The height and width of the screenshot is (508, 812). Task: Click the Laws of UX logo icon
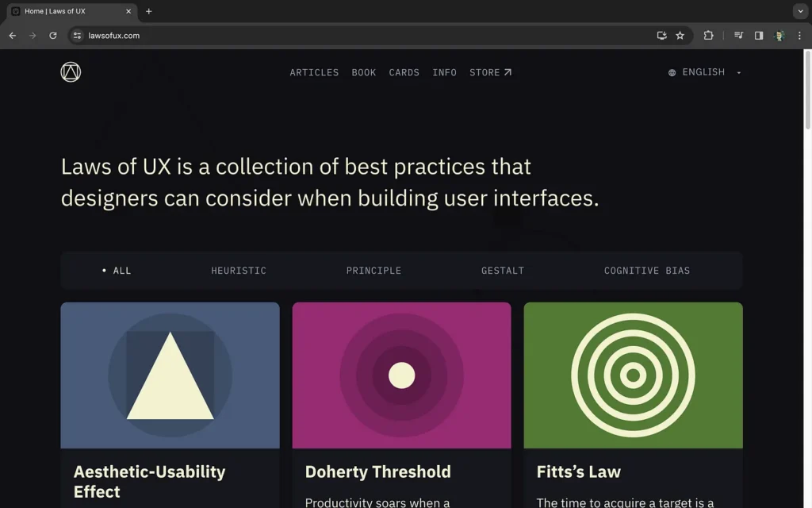point(71,72)
